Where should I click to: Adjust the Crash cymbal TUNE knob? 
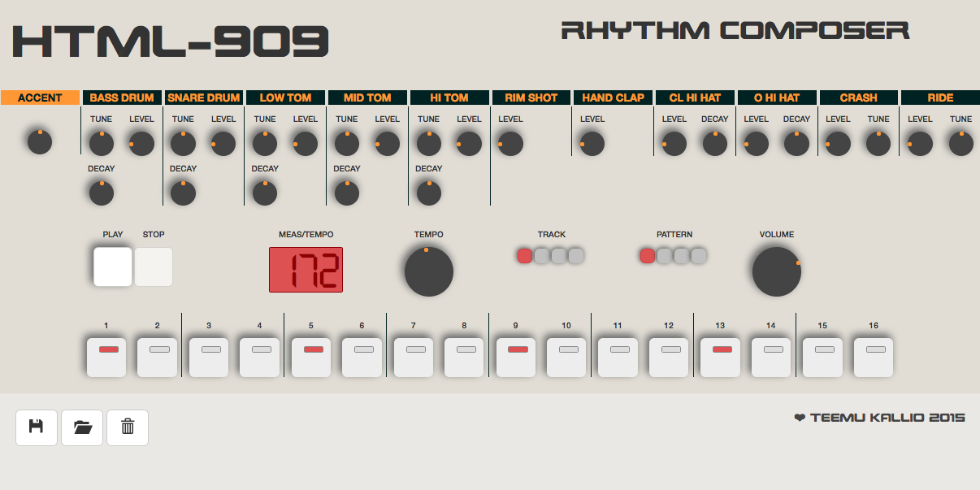point(878,143)
